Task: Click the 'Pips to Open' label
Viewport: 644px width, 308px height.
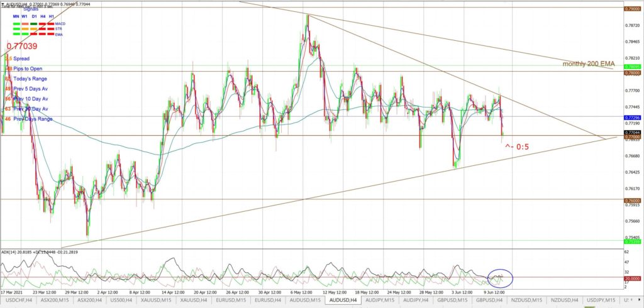Action: 28,69
